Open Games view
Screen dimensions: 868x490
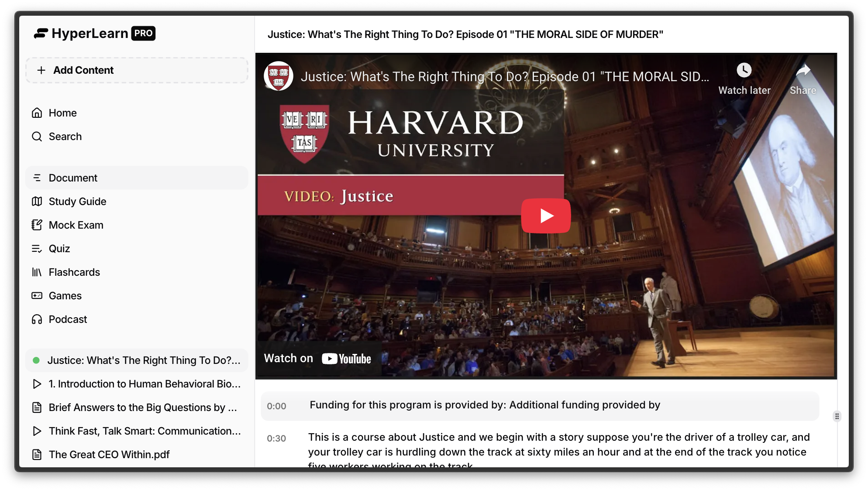(x=137, y=296)
